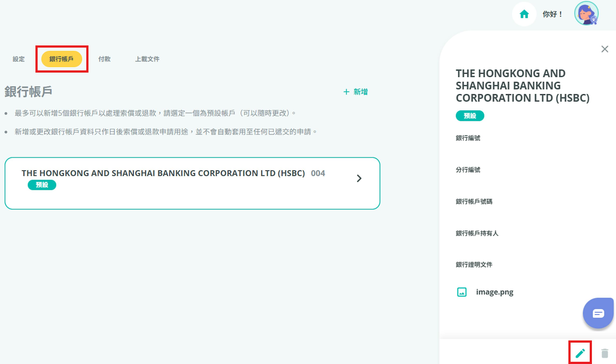Expand HSBC account with chevron arrow
Viewport: 616px width, 364px height.
point(359,178)
